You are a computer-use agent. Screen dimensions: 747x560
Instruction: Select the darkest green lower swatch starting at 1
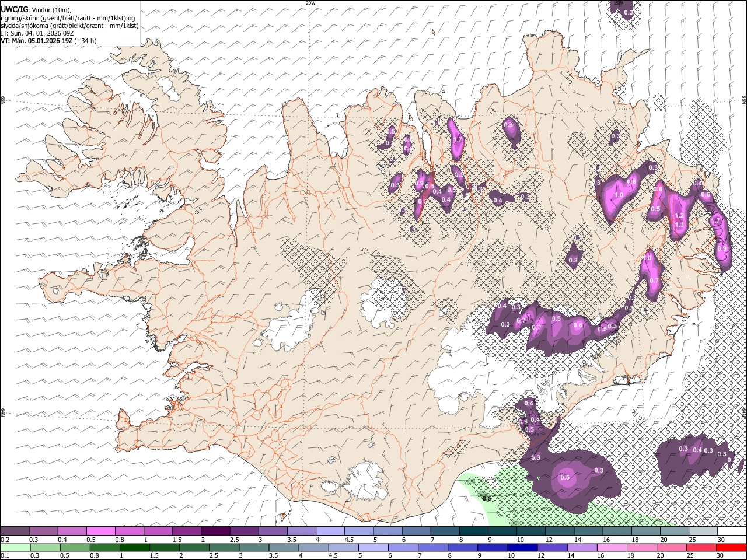pos(134,547)
